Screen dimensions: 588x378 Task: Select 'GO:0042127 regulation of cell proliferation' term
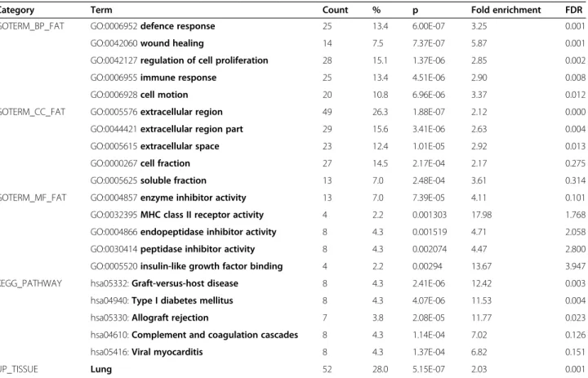coord(179,60)
